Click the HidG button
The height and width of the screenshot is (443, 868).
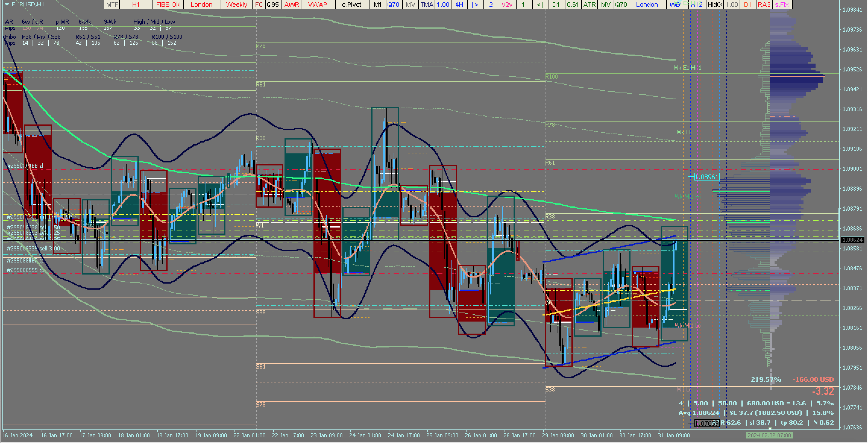714,5
